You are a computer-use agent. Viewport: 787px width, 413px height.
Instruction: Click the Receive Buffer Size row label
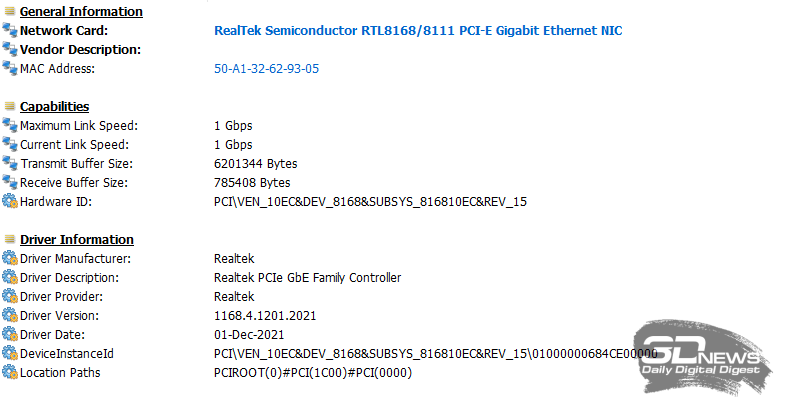click(x=74, y=183)
